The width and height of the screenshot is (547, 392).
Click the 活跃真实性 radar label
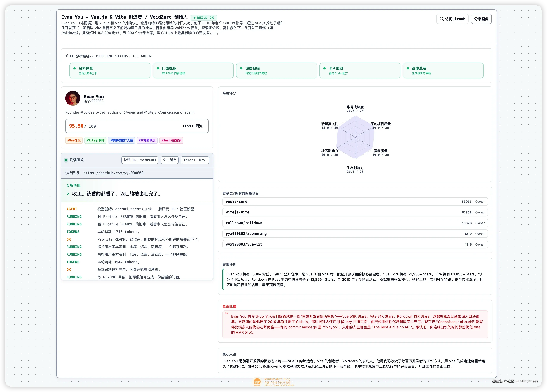coord(329,124)
